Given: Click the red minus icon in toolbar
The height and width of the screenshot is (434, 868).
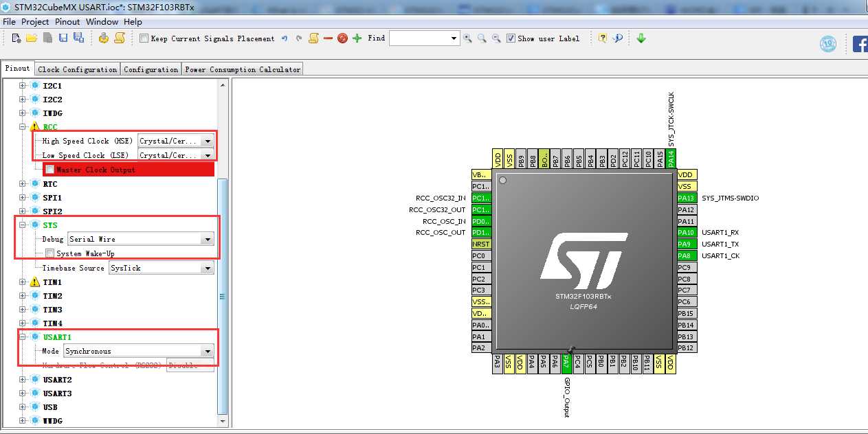Looking at the screenshot, I should coord(328,38).
